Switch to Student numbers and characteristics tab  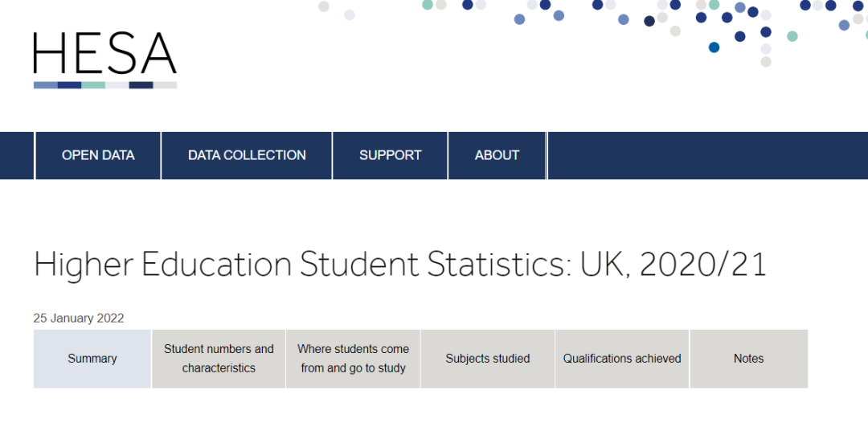pyautogui.click(x=219, y=359)
